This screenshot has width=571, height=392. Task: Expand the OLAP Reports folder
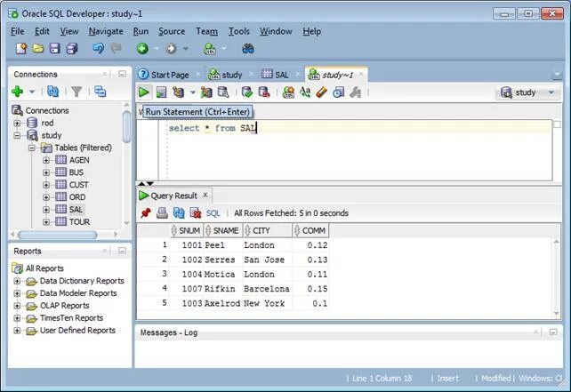click(17, 306)
